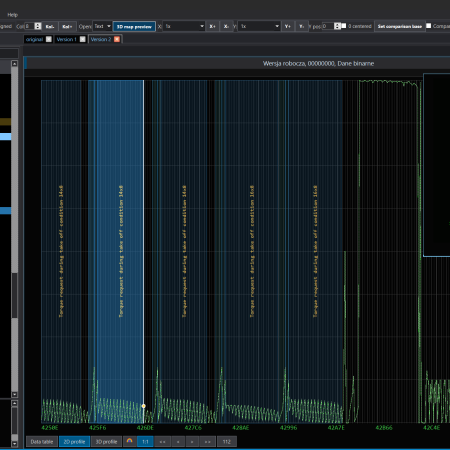Toggle the 1:1 scale button
Viewport: 450px width, 450px height.
click(145, 442)
